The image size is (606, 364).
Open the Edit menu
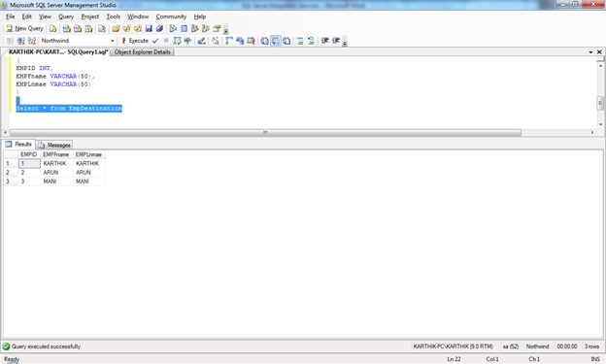pos(26,17)
